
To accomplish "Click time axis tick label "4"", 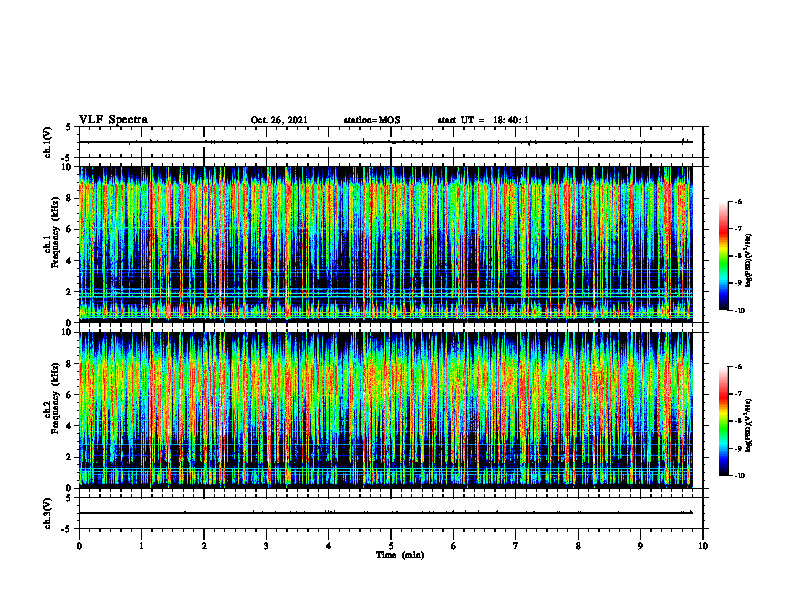I will click(329, 546).
